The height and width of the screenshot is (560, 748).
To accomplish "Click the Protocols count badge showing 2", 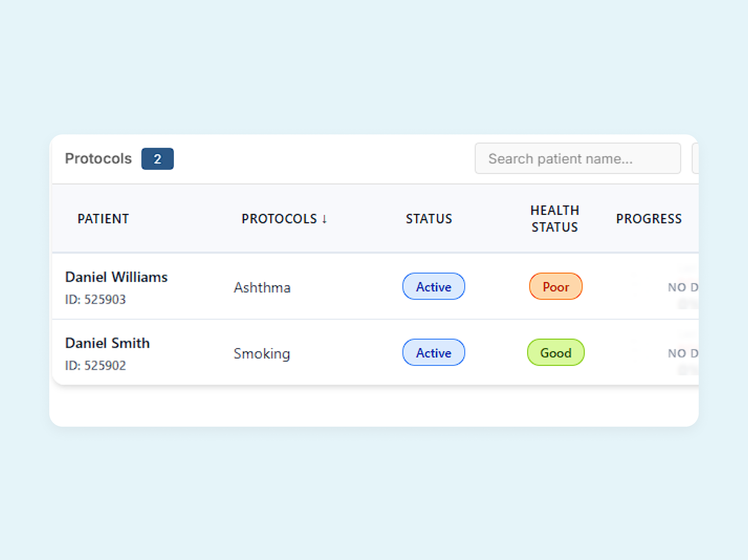I will (x=157, y=158).
